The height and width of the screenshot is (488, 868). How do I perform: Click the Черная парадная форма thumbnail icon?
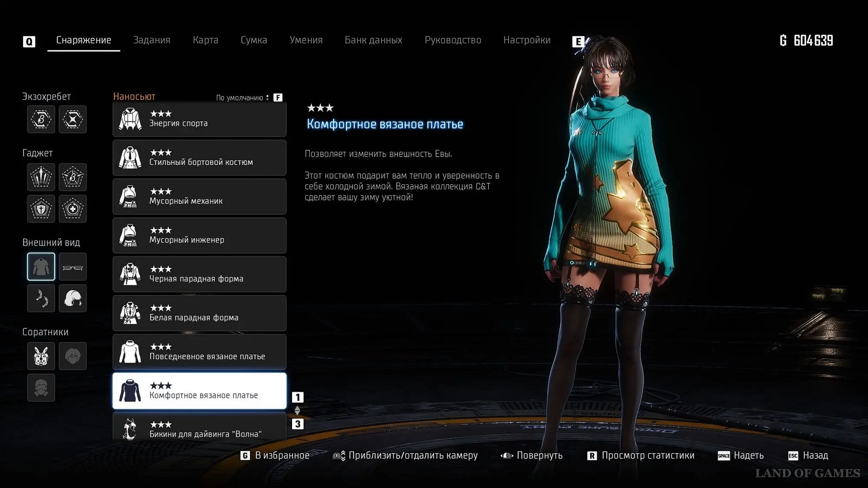pos(130,274)
